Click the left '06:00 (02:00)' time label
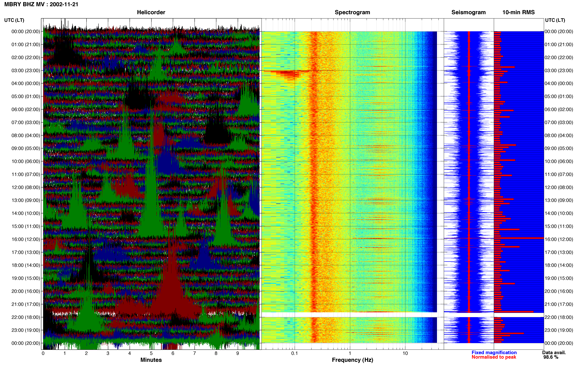The image size is (588, 368). click(26, 109)
